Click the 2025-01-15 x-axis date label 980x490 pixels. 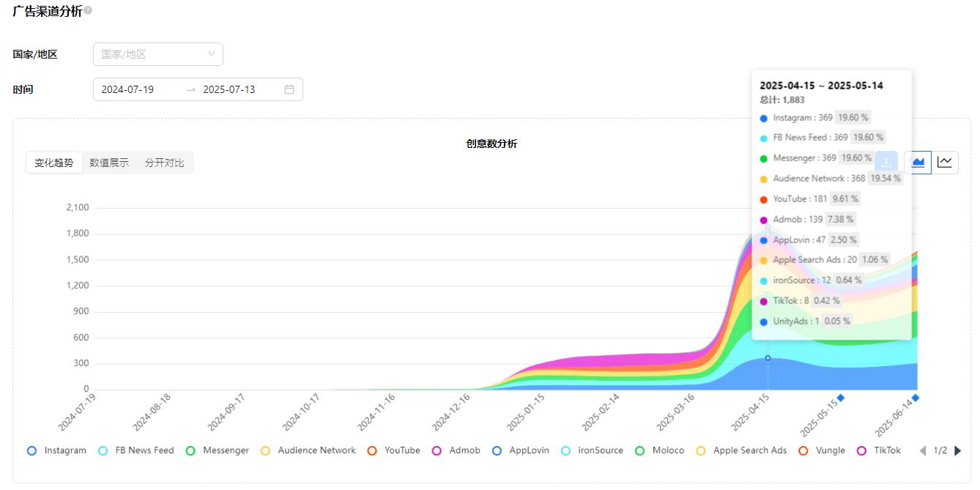527,413
